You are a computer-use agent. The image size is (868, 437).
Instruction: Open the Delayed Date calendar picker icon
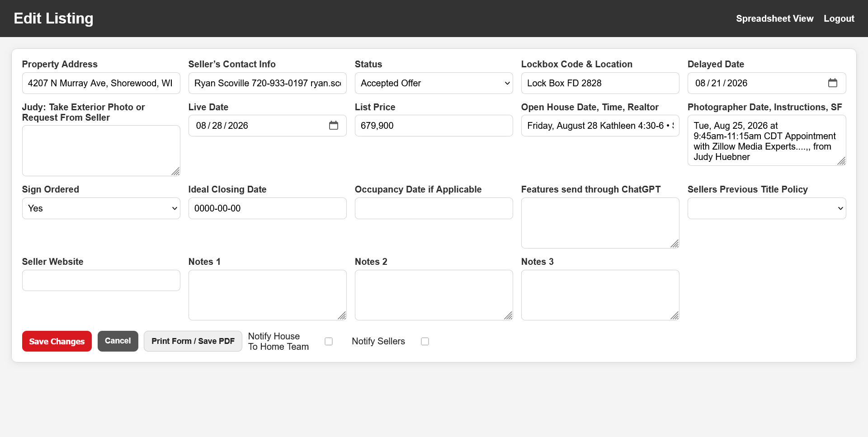[832, 83]
